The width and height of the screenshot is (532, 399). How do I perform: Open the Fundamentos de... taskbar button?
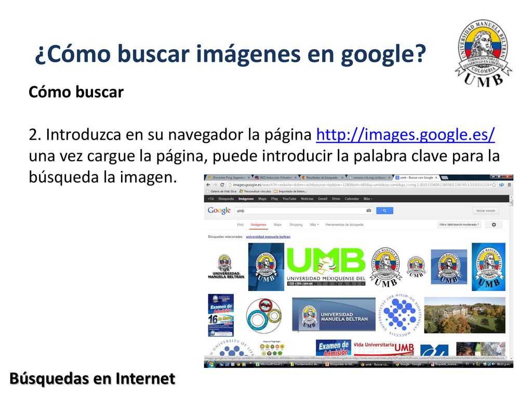tap(305, 364)
